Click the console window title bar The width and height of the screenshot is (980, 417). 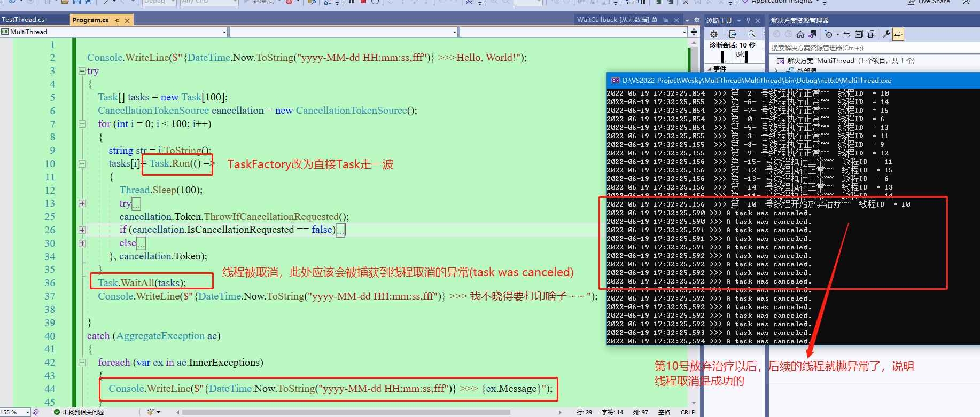(x=793, y=81)
